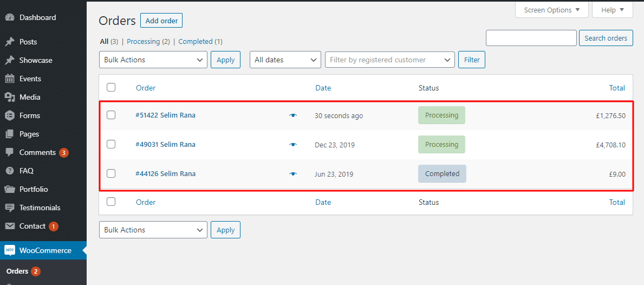Viewport: 644px width, 285px height.
Task: Preview order #51422 using eye icon
Action: tap(293, 115)
